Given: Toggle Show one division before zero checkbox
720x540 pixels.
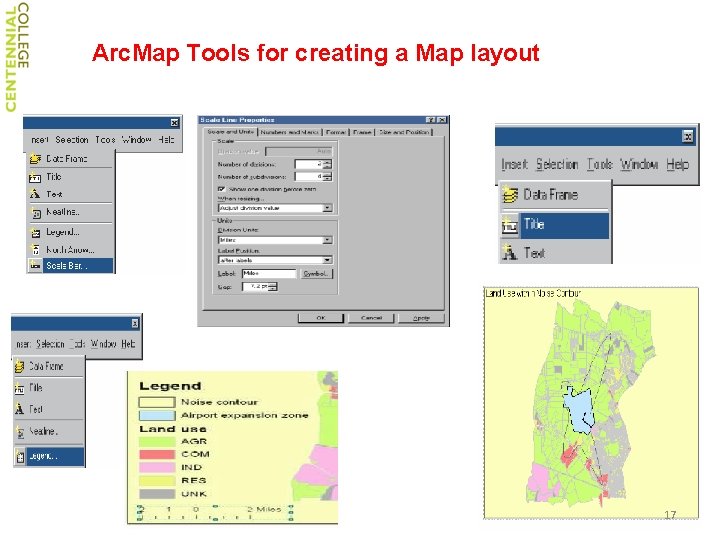Looking at the screenshot, I should coord(221,189).
